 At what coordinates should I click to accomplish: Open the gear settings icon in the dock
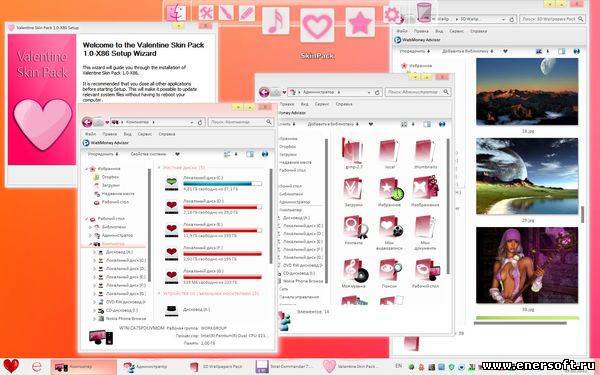coord(392,14)
